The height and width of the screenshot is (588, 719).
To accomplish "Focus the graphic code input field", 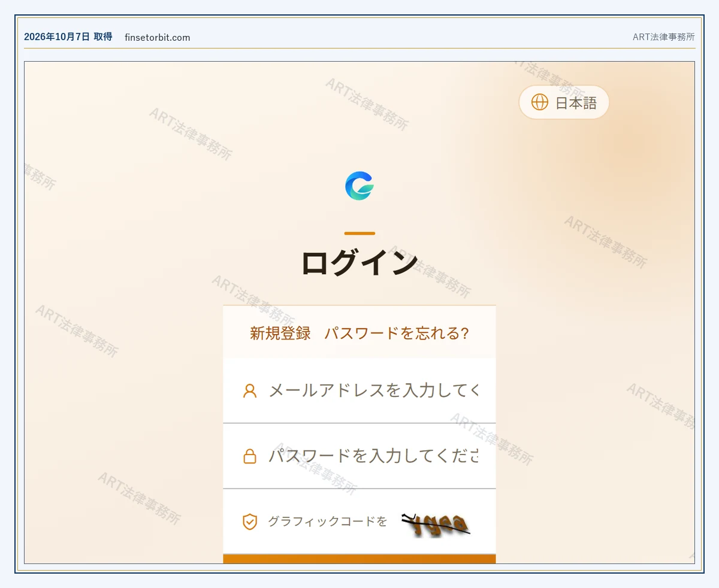I will [328, 522].
